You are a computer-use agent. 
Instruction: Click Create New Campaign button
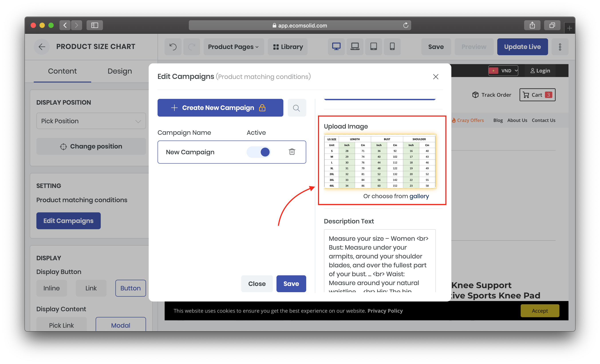(220, 108)
